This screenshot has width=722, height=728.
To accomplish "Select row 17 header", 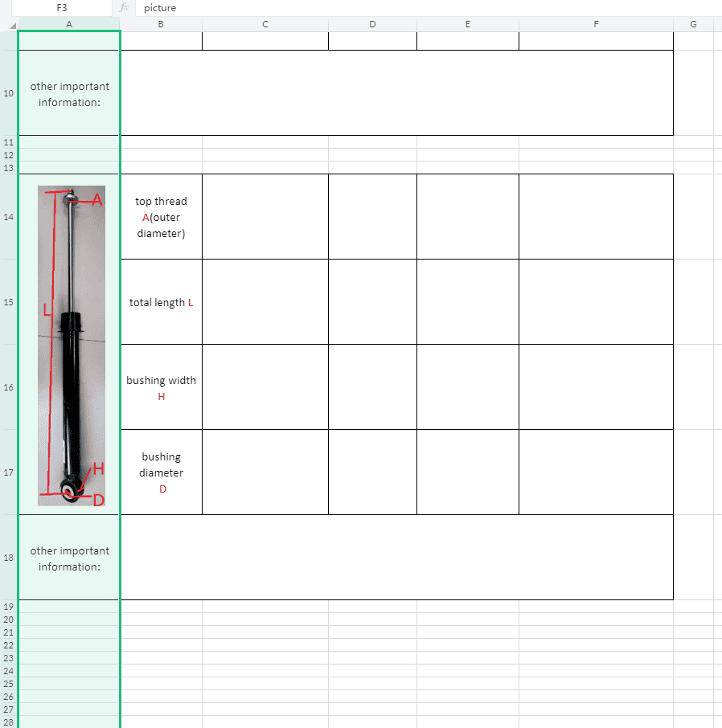I will [x=8, y=472].
